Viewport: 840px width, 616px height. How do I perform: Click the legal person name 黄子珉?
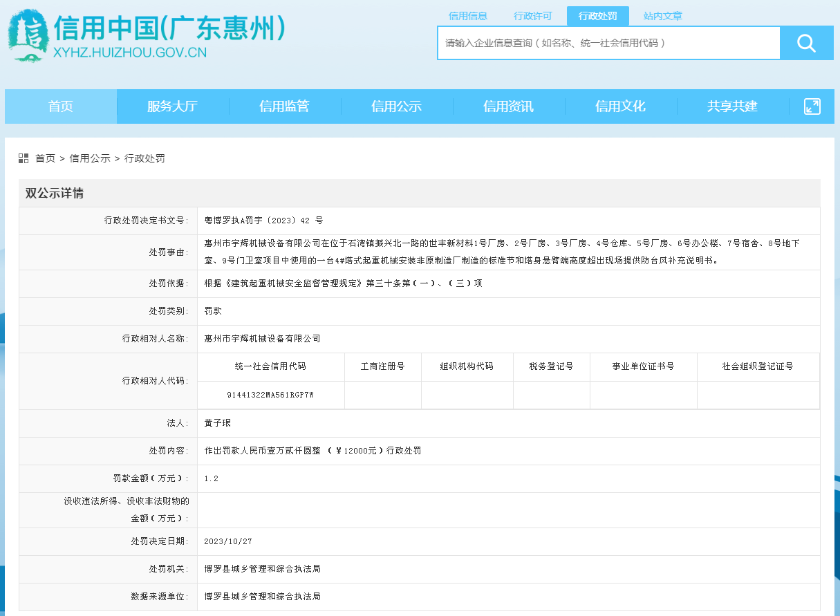pyautogui.click(x=217, y=422)
